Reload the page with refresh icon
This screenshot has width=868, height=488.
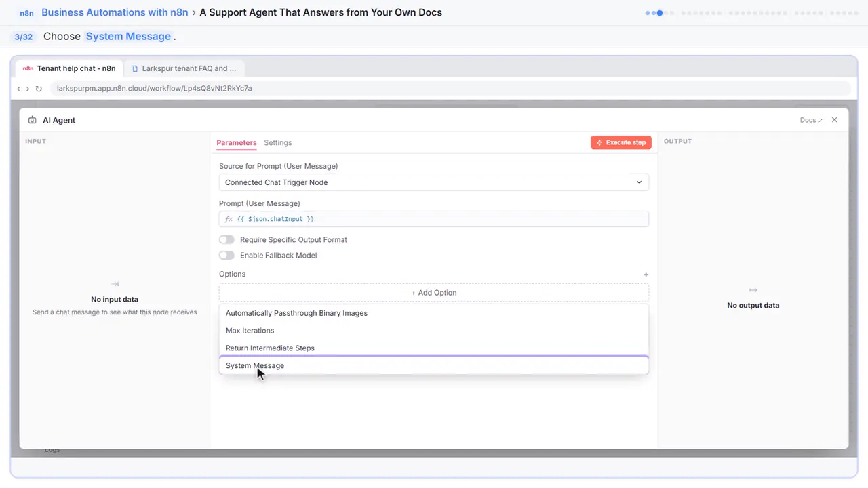(39, 89)
